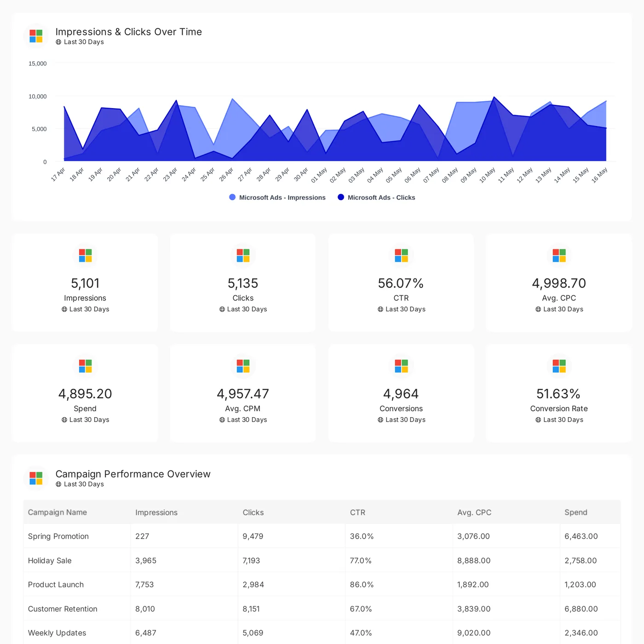Select the Customer Retention campaign row
Viewport: 644px width, 644px height.
pos(322,609)
